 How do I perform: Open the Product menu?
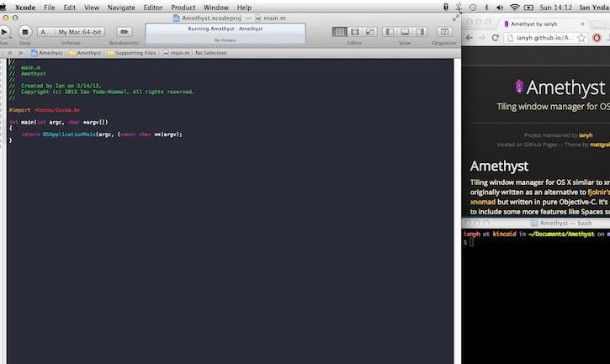coord(183,8)
